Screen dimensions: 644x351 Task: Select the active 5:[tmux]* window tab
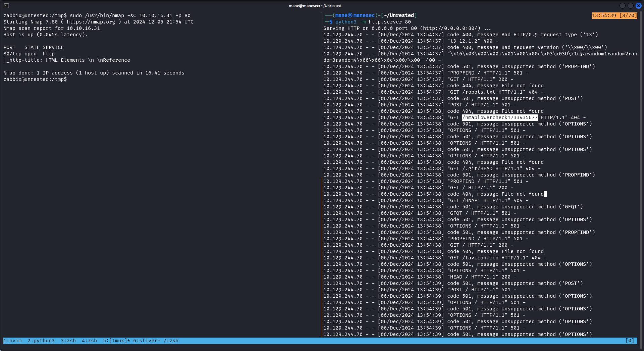[116, 341]
